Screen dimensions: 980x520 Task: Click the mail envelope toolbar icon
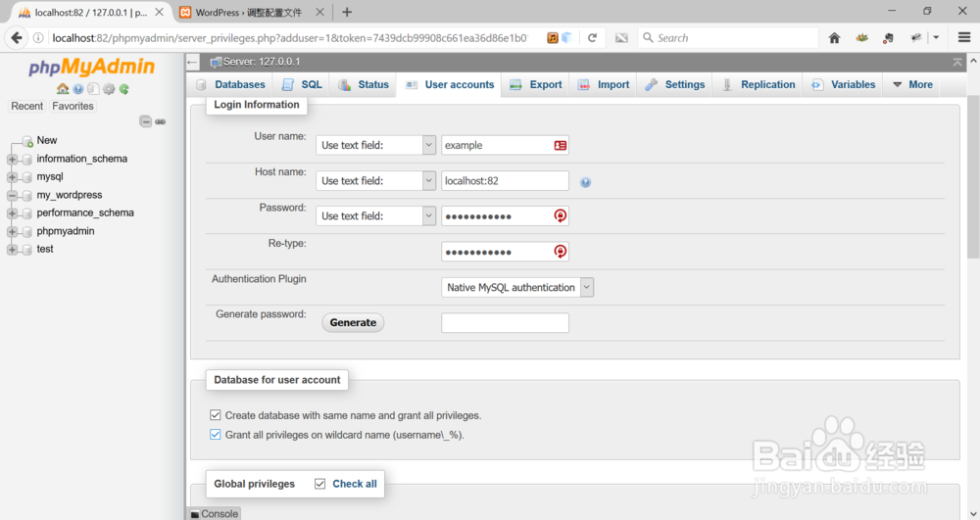[x=621, y=38]
